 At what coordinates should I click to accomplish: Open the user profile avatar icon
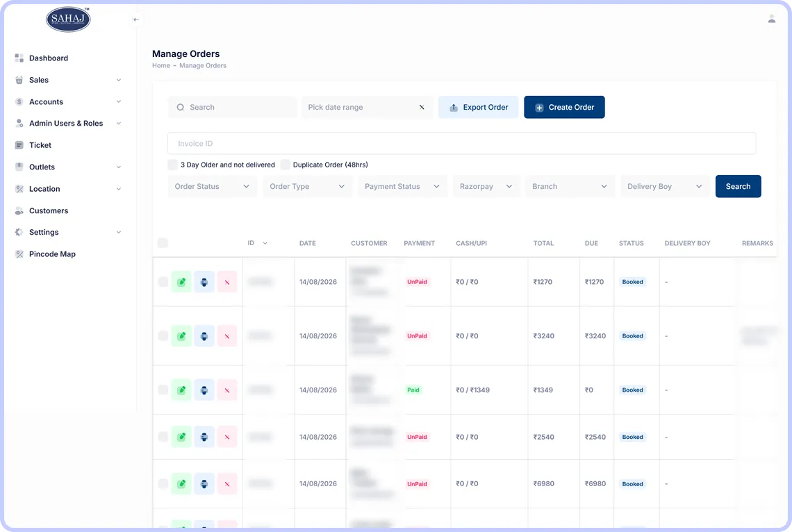click(x=771, y=19)
